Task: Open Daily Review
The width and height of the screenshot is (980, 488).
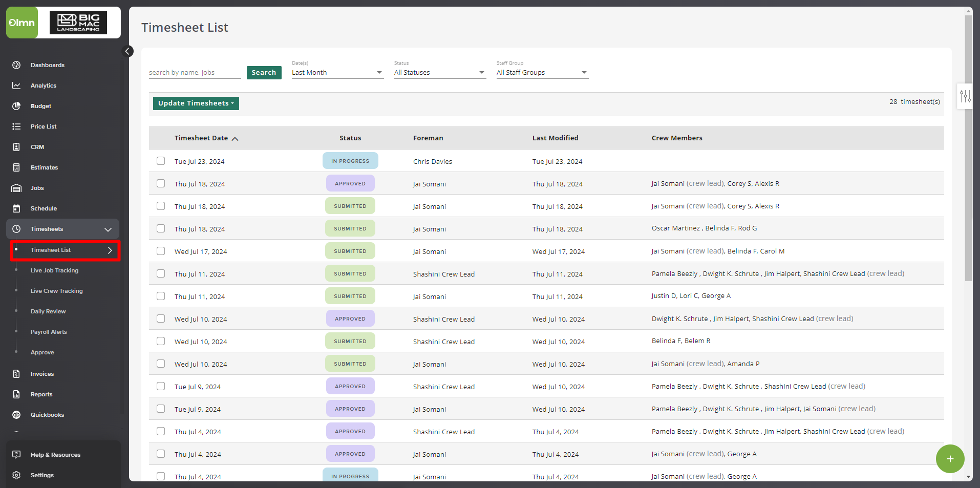Action: coord(48,311)
